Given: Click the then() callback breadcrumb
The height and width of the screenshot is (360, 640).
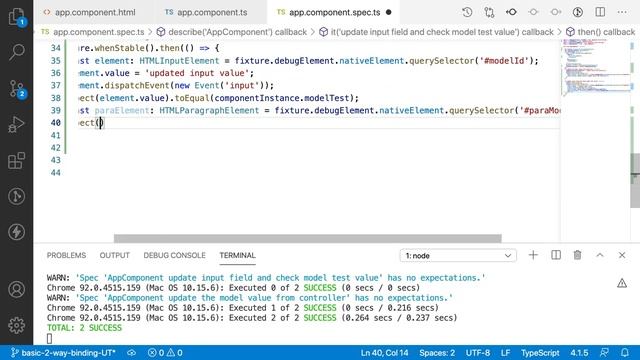Looking at the screenshot, I should (606, 32).
